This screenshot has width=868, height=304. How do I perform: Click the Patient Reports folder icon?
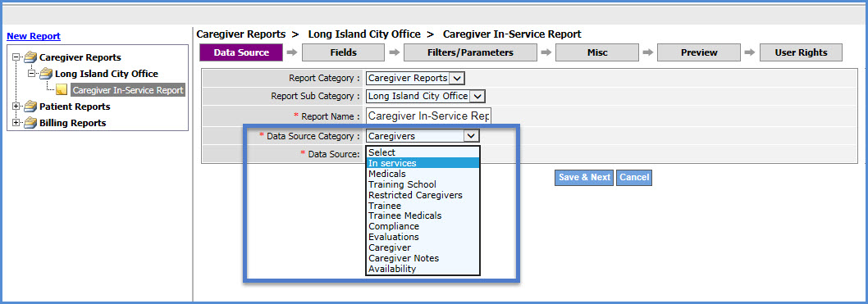[x=30, y=107]
